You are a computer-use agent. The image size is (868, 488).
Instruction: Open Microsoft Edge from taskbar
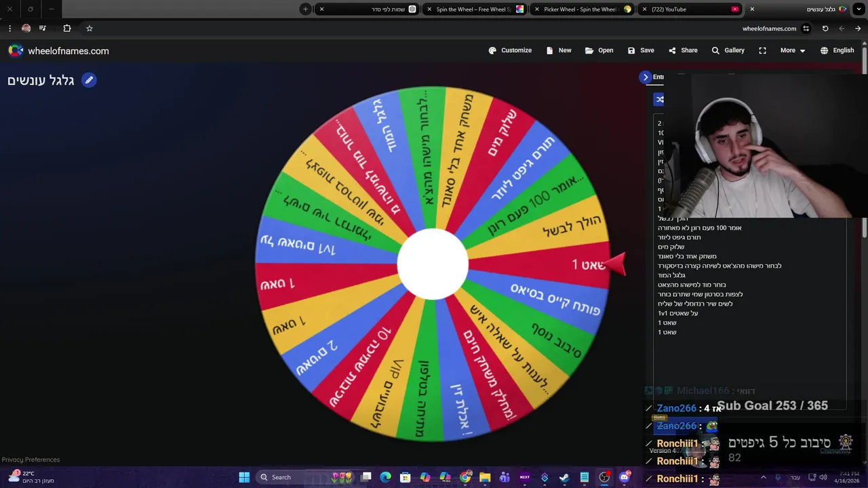385,477
